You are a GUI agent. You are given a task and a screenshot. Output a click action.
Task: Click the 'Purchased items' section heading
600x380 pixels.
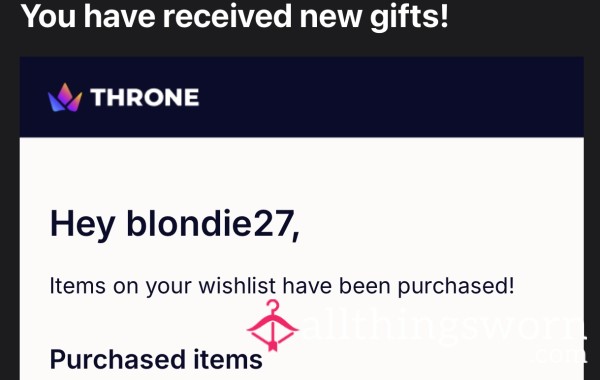pyautogui.click(x=156, y=359)
